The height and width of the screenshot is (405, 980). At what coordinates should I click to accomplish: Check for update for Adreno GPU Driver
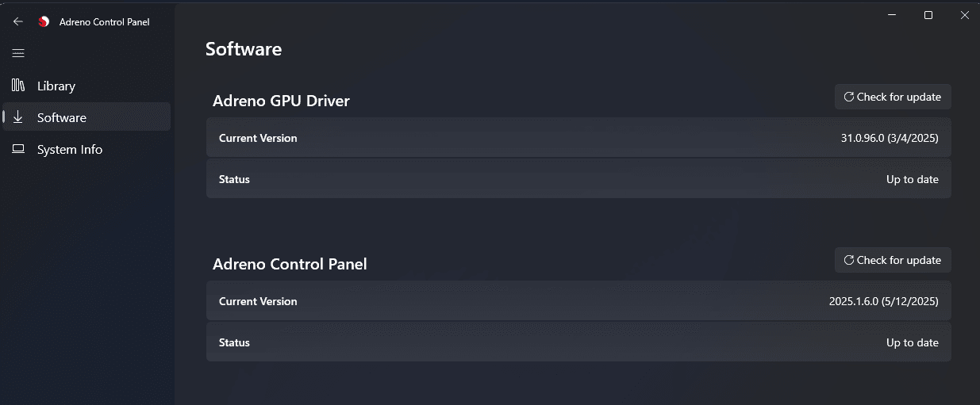pos(893,97)
